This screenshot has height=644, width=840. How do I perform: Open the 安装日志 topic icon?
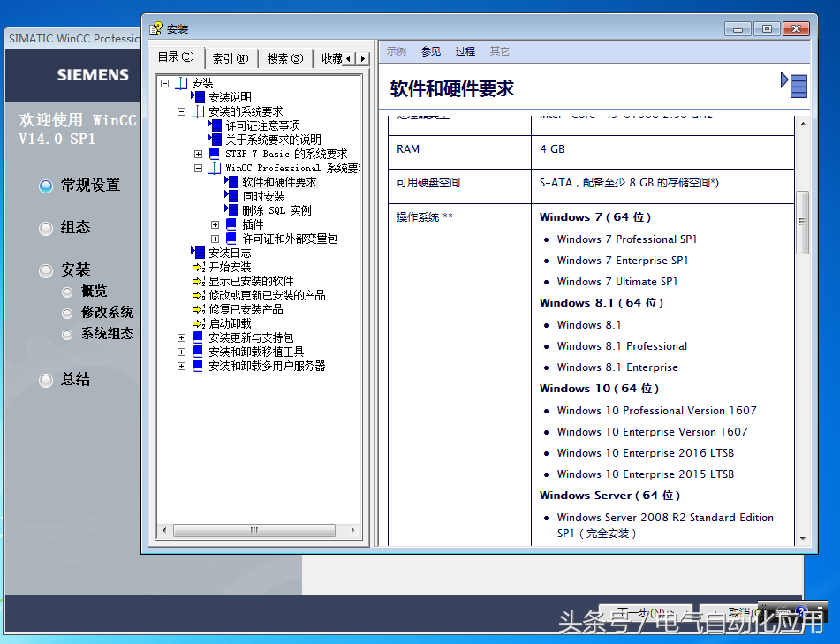click(198, 253)
